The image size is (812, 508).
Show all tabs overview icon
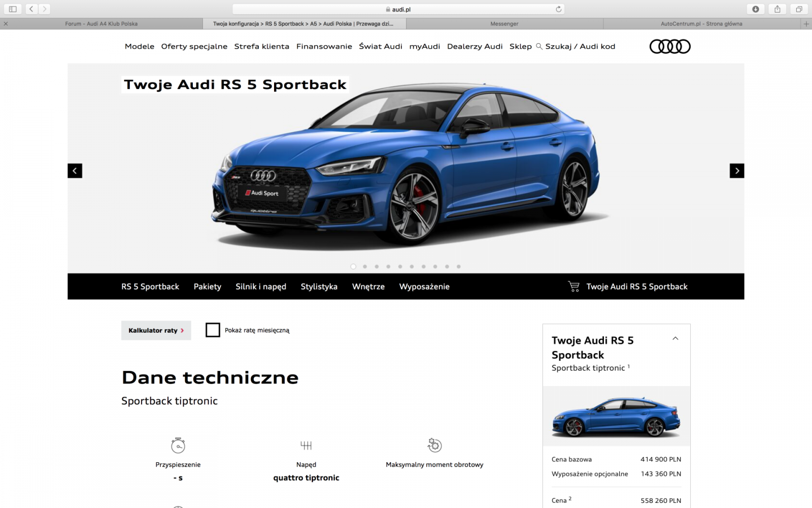799,9
